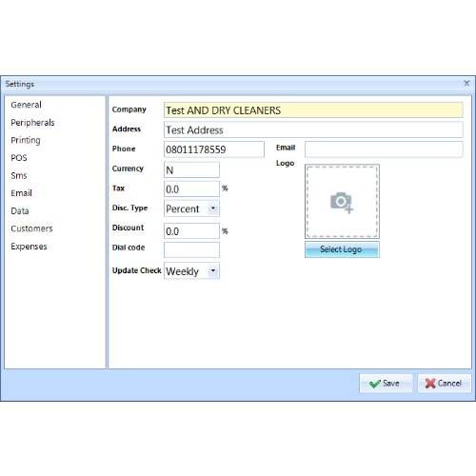The image size is (476, 476).
Task: Click the Discount percentage field
Action: tap(191, 231)
